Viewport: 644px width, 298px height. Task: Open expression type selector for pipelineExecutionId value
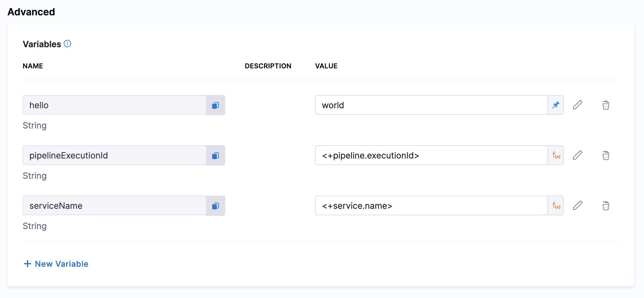tap(556, 155)
